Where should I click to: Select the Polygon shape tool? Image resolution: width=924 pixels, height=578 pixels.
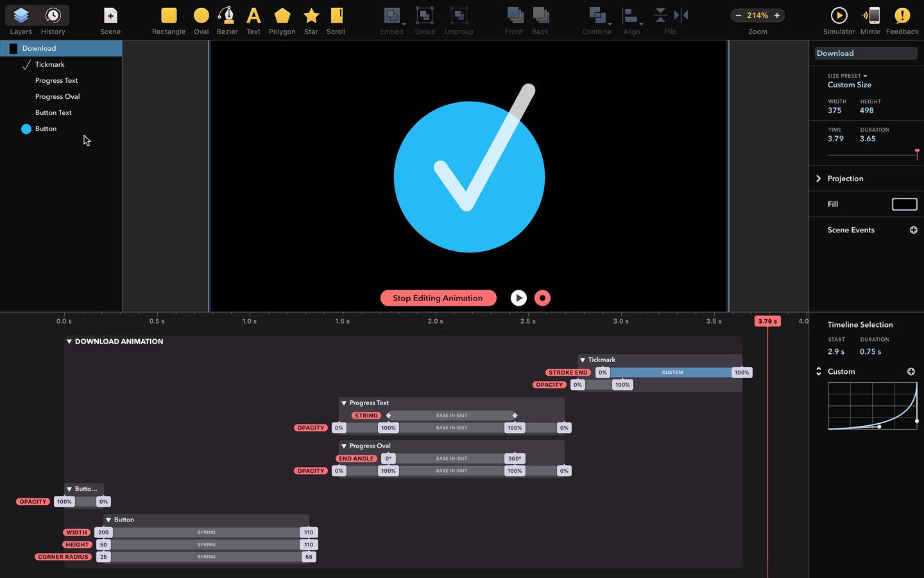tap(282, 21)
